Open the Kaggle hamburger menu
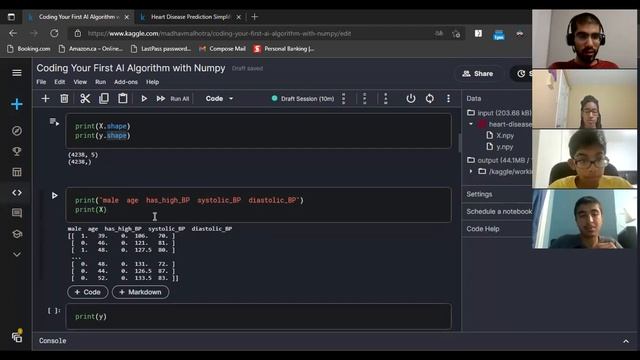Image resolution: width=640 pixels, height=360 pixels. click(x=17, y=73)
